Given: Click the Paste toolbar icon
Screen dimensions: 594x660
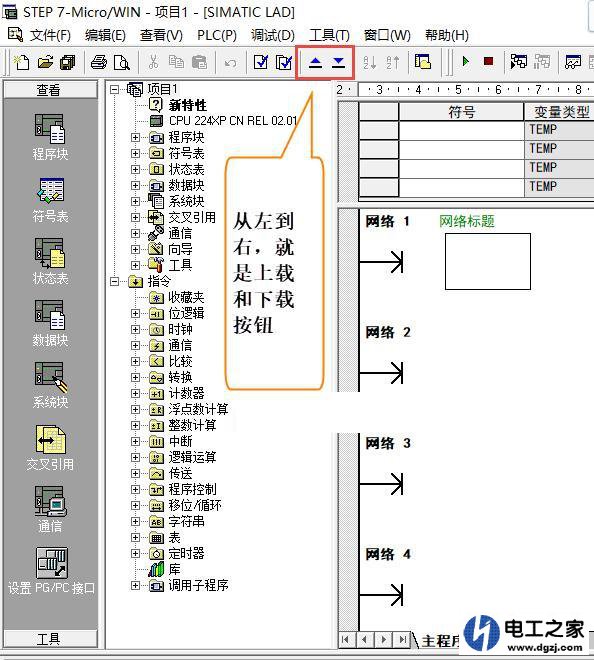Looking at the screenshot, I should click(x=199, y=63).
